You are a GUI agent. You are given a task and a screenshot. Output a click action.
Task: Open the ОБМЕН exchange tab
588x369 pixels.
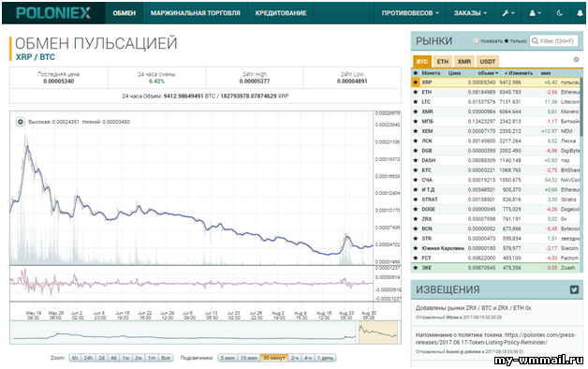[x=125, y=13]
